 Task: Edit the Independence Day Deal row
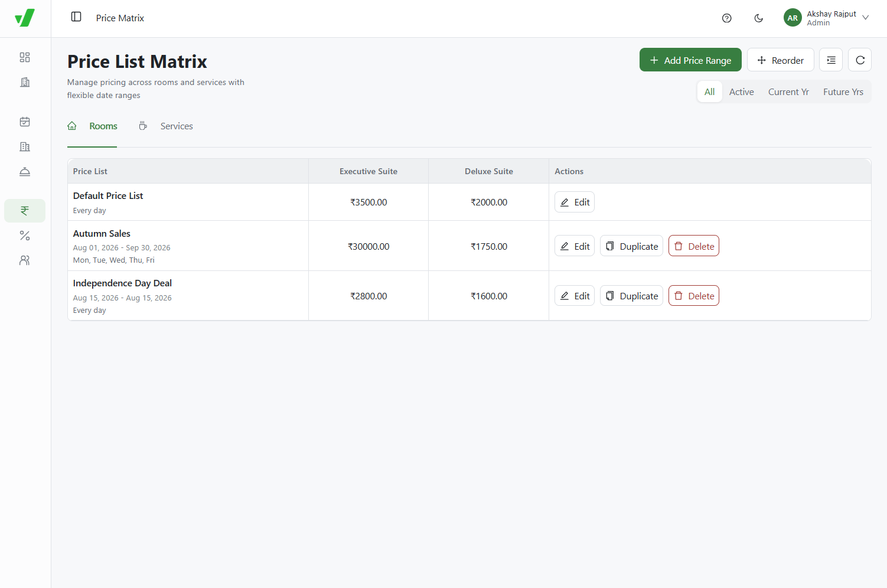575,296
